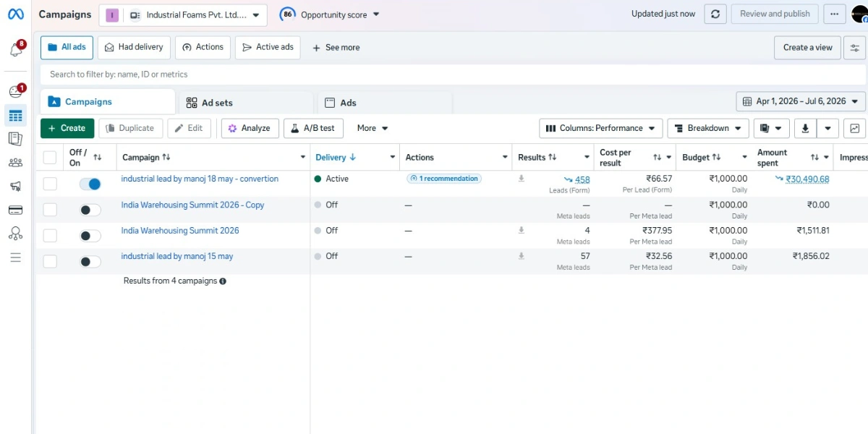868x434 pixels.
Task: Click the green Create button
Action: (x=67, y=128)
